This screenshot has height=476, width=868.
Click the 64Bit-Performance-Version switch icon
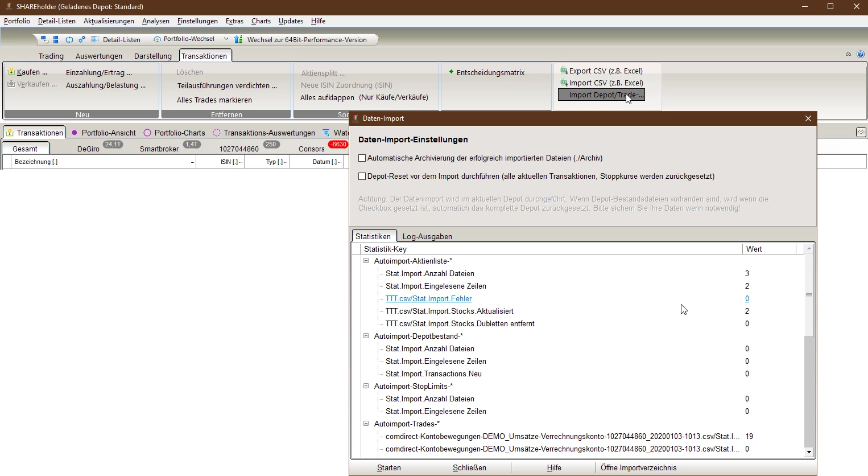(238, 40)
